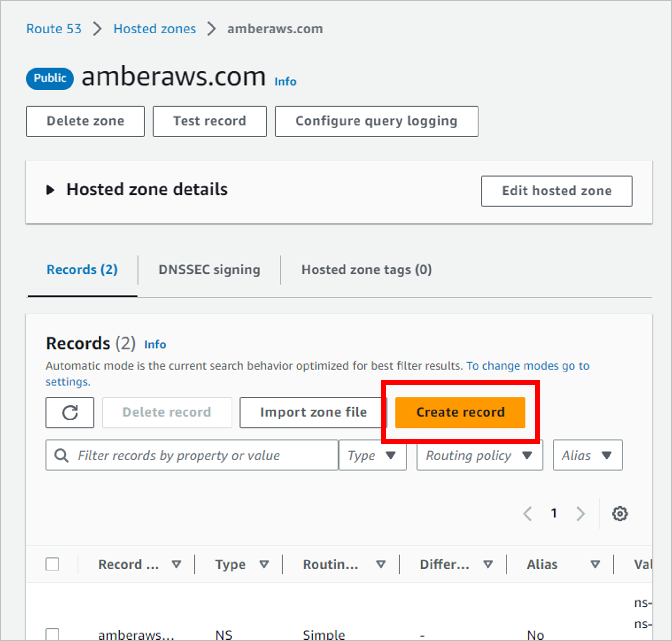Image resolution: width=672 pixels, height=641 pixels.
Task: Click the Import zone file button
Action: click(x=313, y=412)
